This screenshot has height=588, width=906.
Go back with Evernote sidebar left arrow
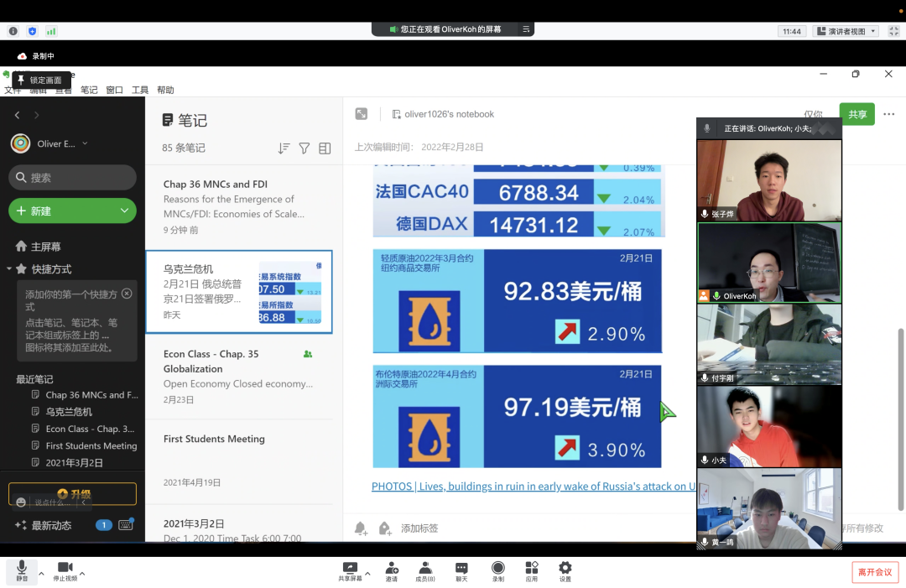[18, 115]
